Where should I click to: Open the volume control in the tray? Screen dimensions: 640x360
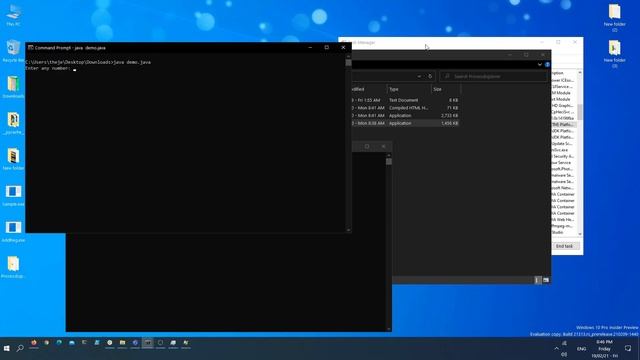click(564, 354)
